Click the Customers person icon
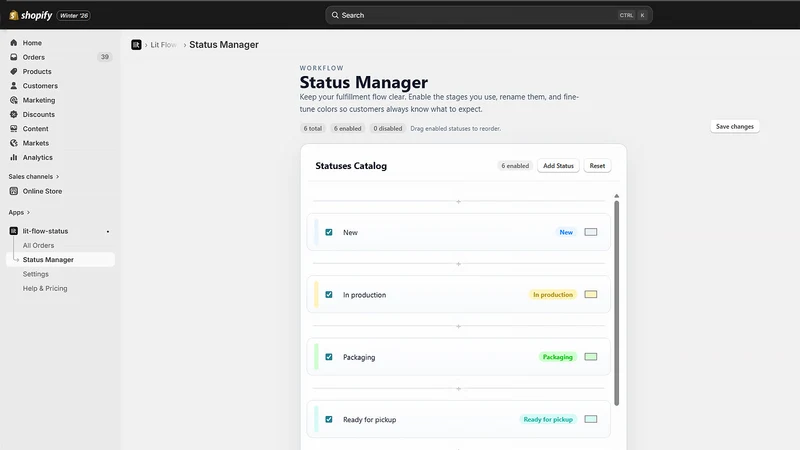This screenshot has height=450, width=800. pyautogui.click(x=14, y=86)
